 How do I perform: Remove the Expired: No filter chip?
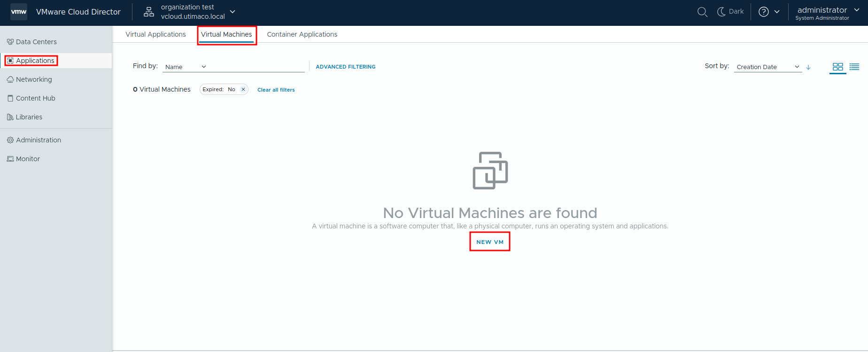[x=243, y=89]
